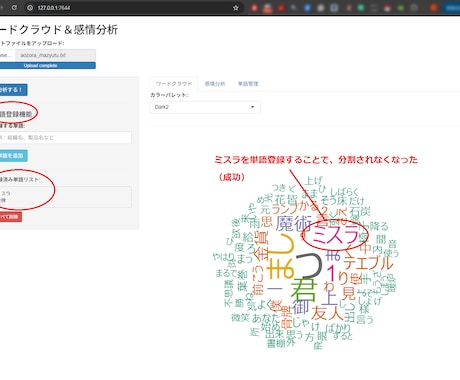Switch to the ワードクラウド tab
Screen dimensions: 460x380
pos(174,84)
